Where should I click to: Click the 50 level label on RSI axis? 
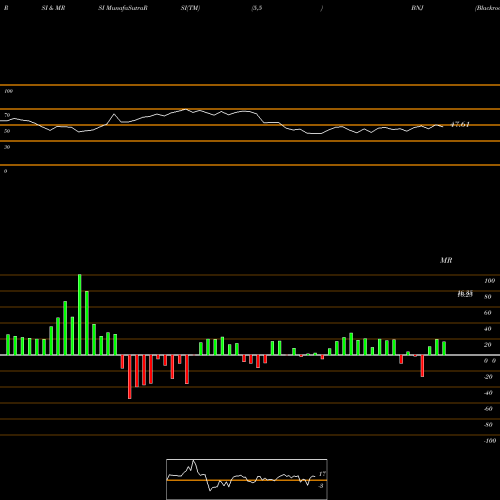(x=7, y=131)
